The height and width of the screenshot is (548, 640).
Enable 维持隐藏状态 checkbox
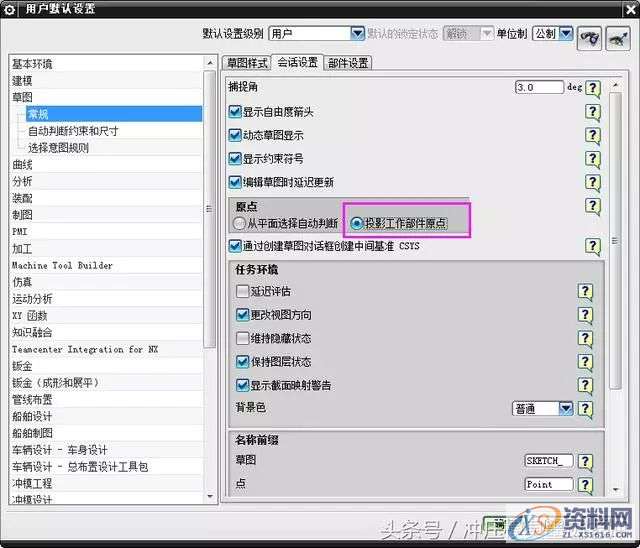pyautogui.click(x=242, y=338)
